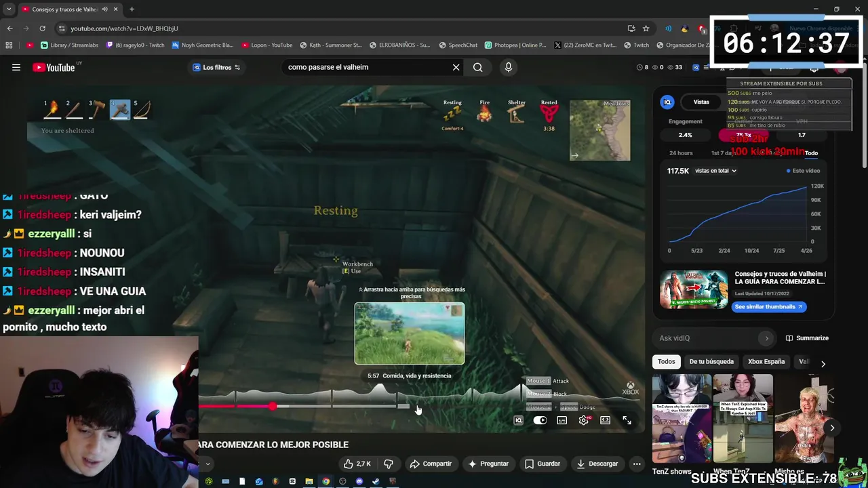Viewport: 868px width, 488px height.
Task: Open Lopon - YouTube bookmark
Action: 267,45
